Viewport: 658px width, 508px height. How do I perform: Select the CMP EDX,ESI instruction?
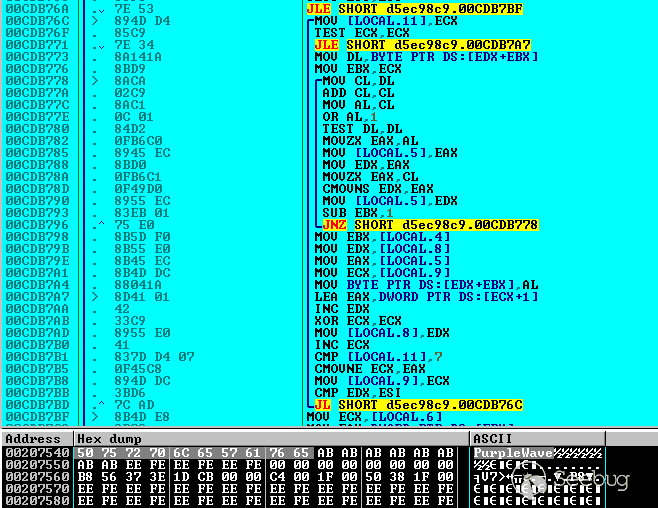tap(358, 393)
